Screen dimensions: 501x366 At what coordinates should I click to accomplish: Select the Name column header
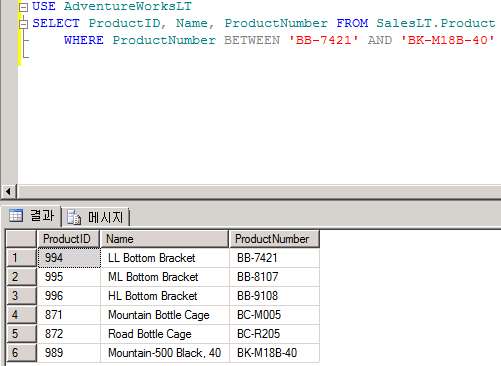coord(164,239)
